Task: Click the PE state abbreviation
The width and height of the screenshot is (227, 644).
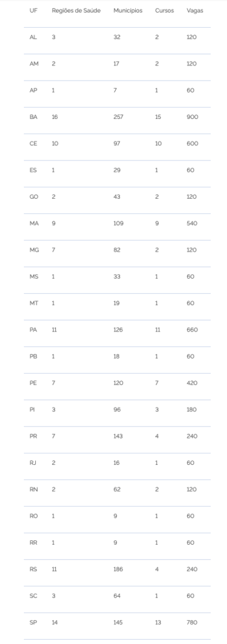Action: pos(33,383)
